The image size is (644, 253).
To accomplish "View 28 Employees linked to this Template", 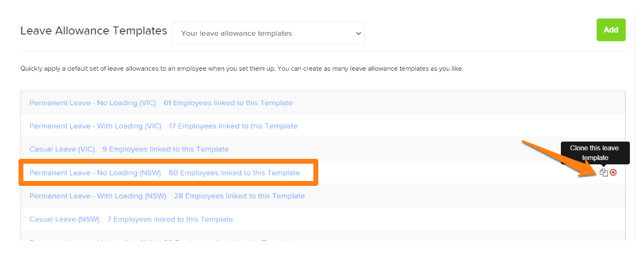I will coord(239,196).
